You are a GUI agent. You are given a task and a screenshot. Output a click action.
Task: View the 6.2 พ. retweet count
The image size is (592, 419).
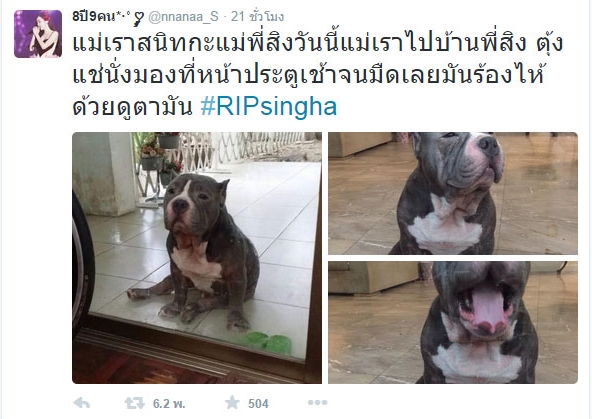(169, 404)
